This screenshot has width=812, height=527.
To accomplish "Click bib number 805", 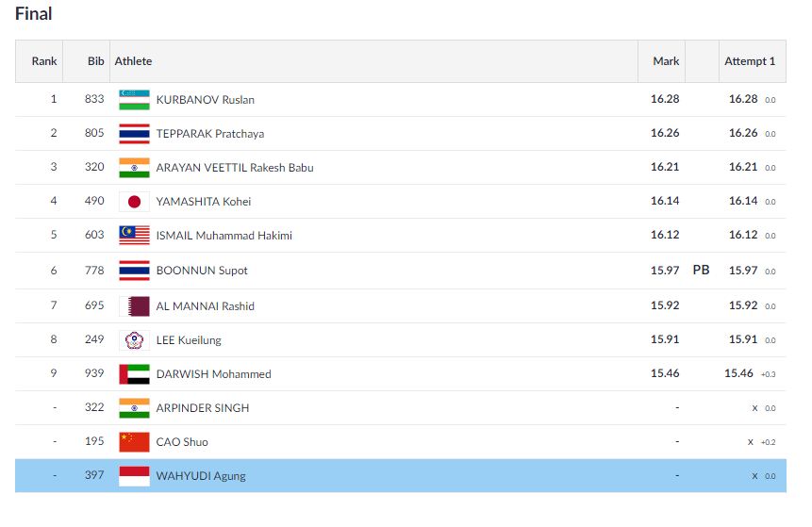I will (94, 133).
